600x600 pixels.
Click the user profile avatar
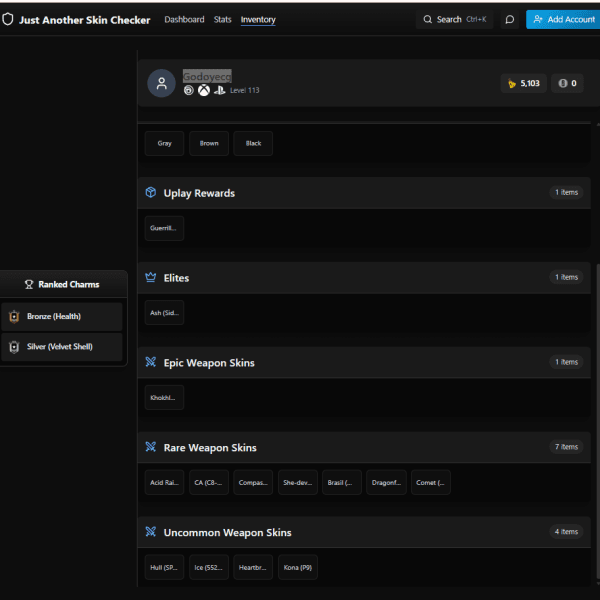(x=161, y=83)
